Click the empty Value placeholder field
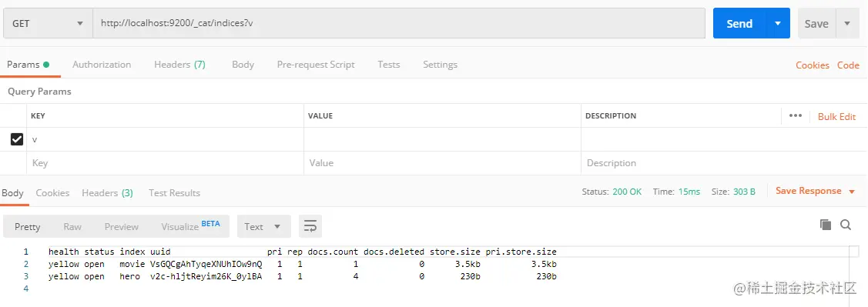Viewport: 868px width, 307px height. [x=442, y=163]
